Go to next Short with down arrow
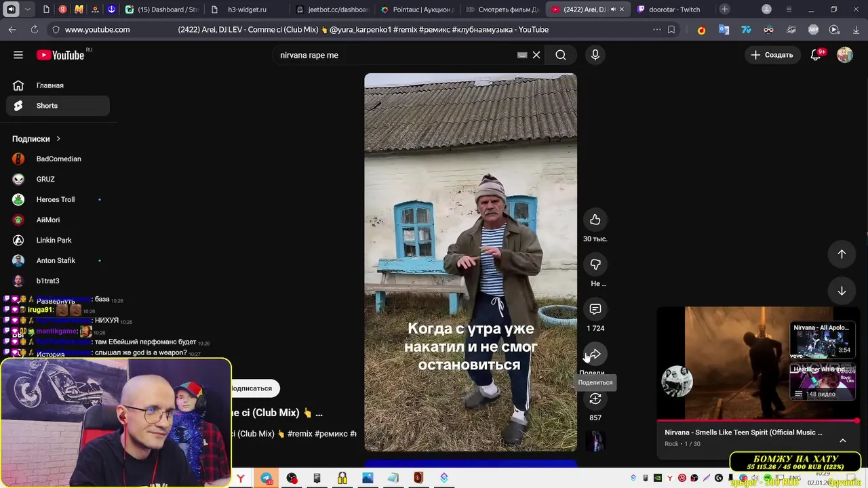Image resolution: width=868 pixels, height=488 pixels. 842,290
